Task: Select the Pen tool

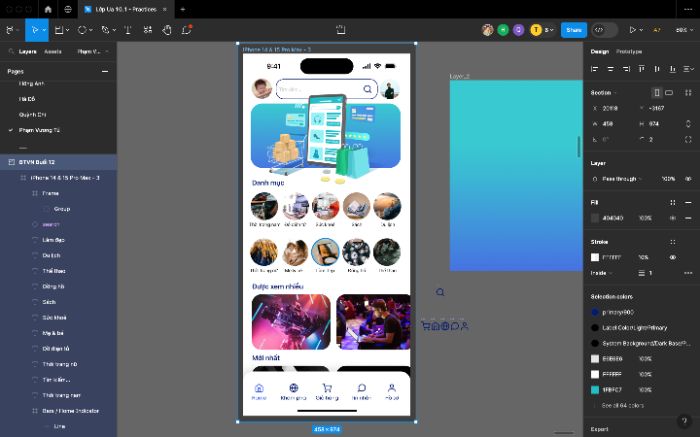Action: click(x=105, y=30)
